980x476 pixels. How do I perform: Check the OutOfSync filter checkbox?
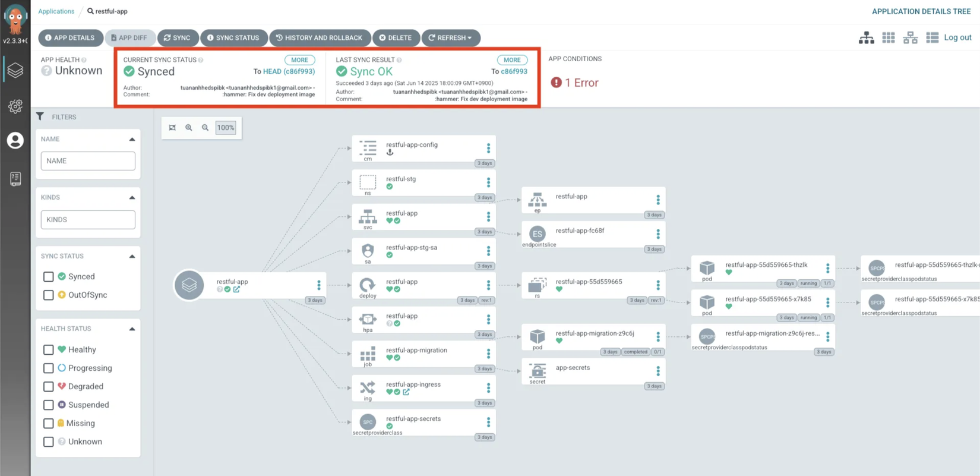click(49, 295)
